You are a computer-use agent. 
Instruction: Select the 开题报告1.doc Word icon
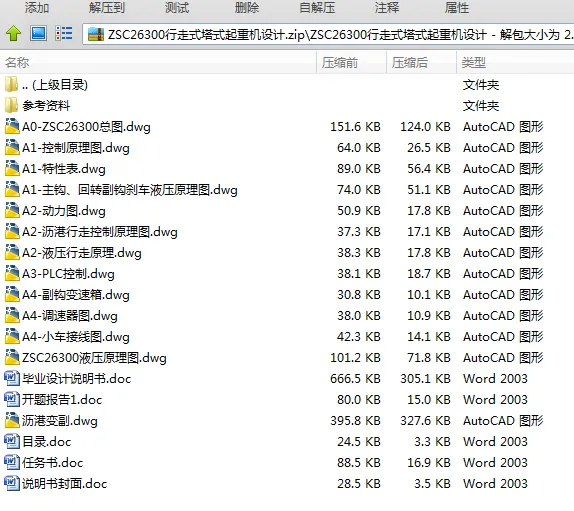tap(12, 399)
